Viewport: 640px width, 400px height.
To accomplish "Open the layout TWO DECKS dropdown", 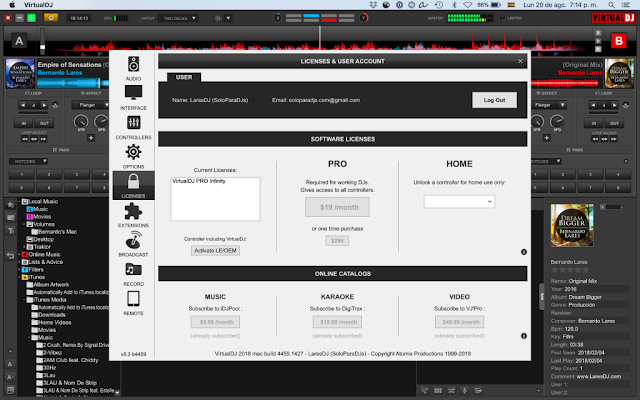I will pos(179,18).
